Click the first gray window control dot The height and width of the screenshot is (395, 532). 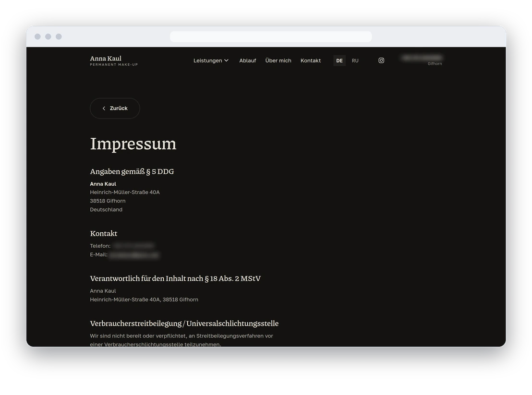(x=37, y=36)
